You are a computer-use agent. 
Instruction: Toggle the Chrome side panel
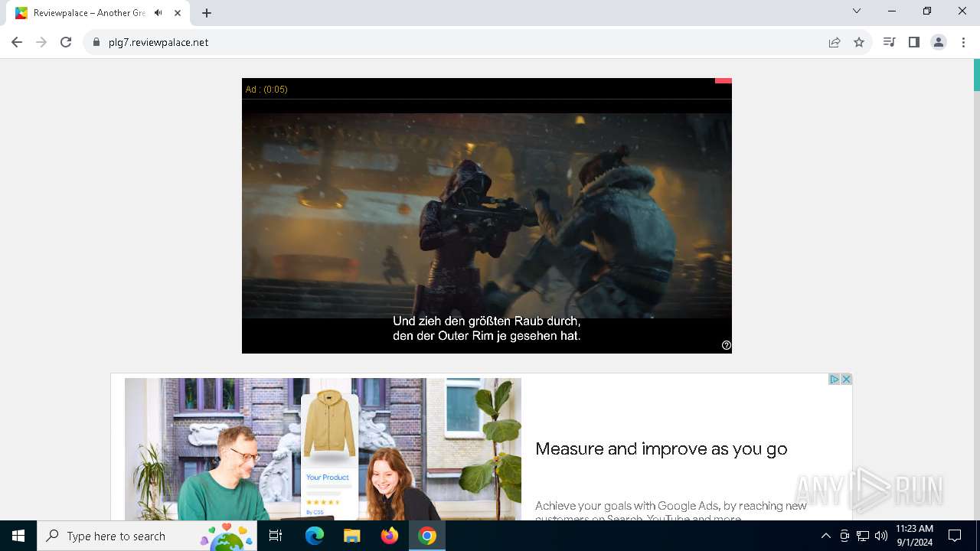913,42
